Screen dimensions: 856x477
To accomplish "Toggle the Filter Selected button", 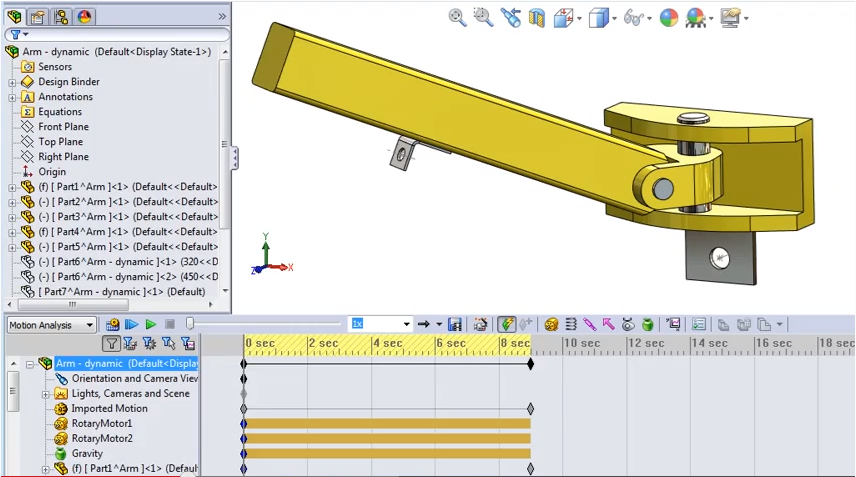I will click(x=169, y=343).
